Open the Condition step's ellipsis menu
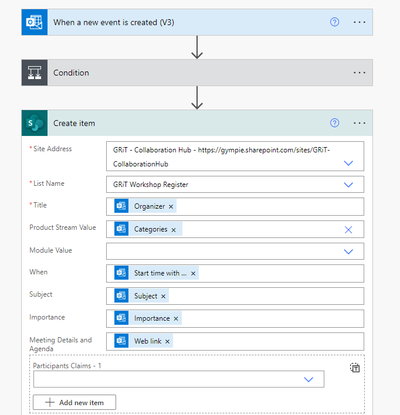400x415 pixels. pyautogui.click(x=359, y=73)
